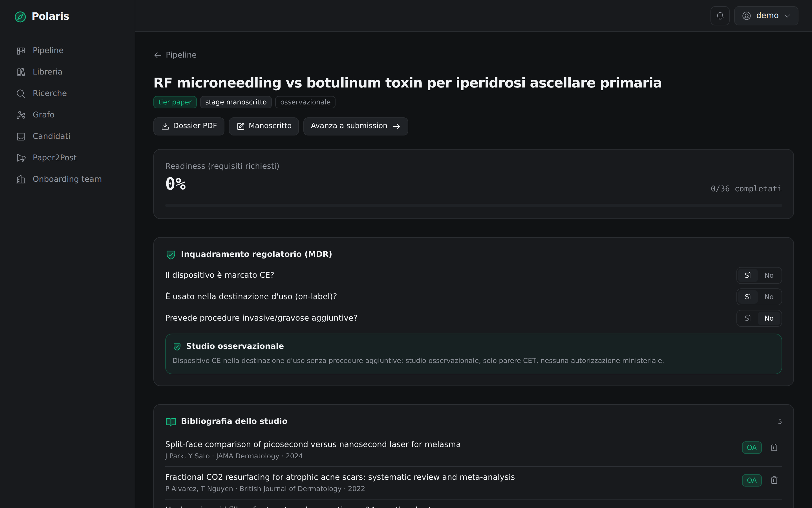Open Fractional CO2 resurfacing acne scars paper
The image size is (812, 508).
(340, 478)
